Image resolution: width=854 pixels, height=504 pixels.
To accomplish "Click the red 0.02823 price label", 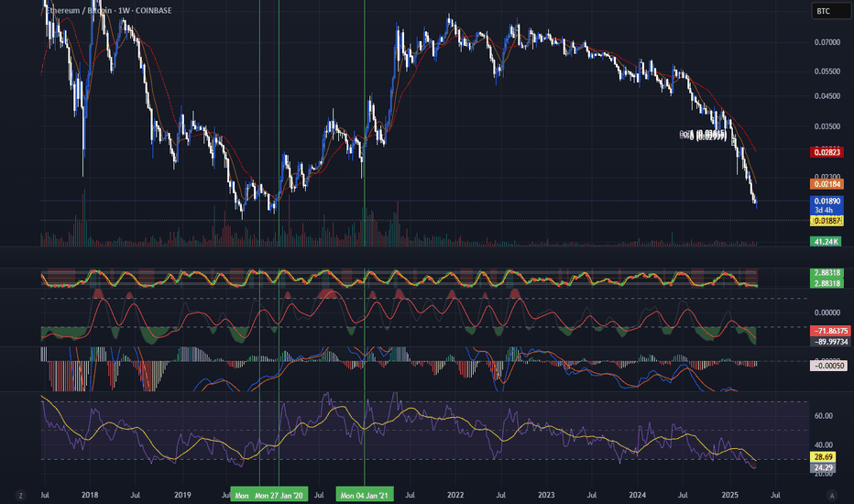I will pyautogui.click(x=827, y=152).
